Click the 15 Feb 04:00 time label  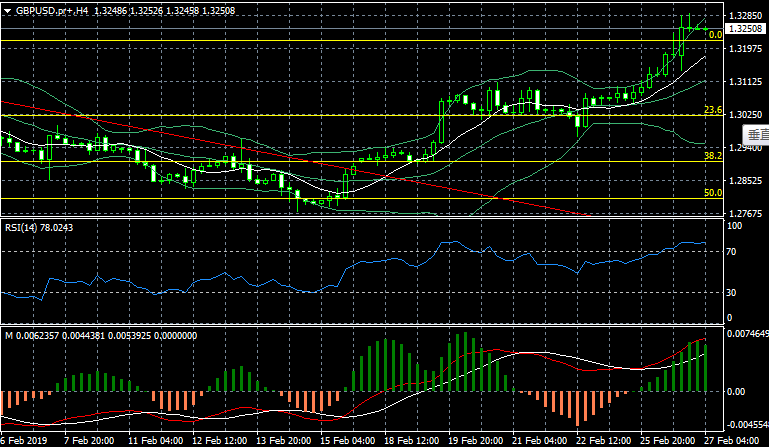click(x=348, y=440)
